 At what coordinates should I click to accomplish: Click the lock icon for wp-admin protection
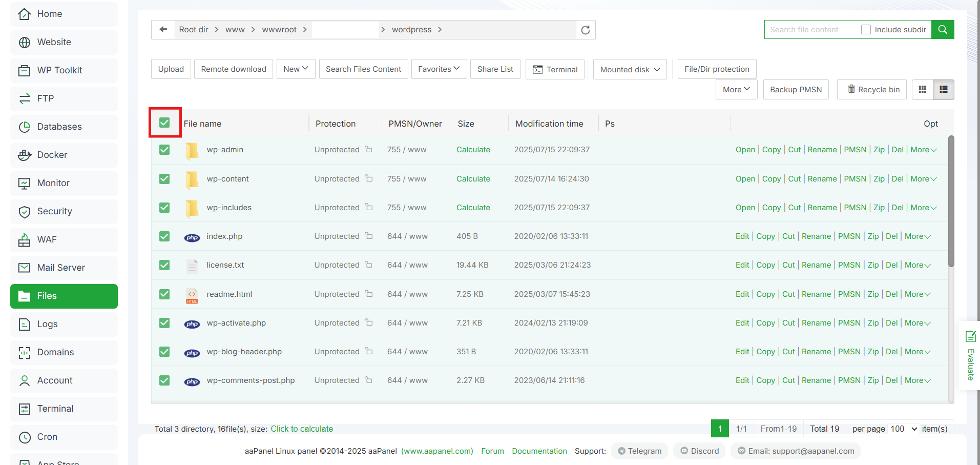[369, 150]
